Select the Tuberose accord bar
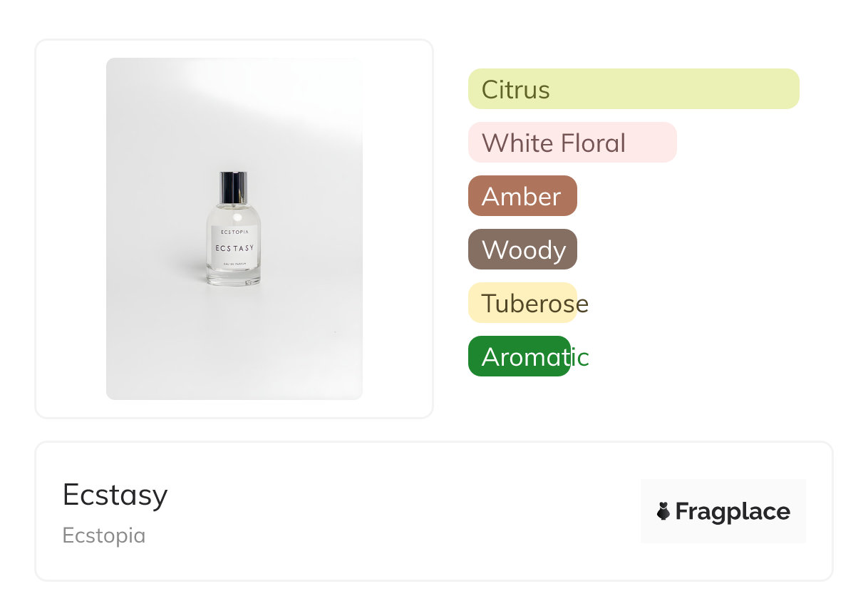The height and width of the screenshot is (616, 868). [522, 303]
